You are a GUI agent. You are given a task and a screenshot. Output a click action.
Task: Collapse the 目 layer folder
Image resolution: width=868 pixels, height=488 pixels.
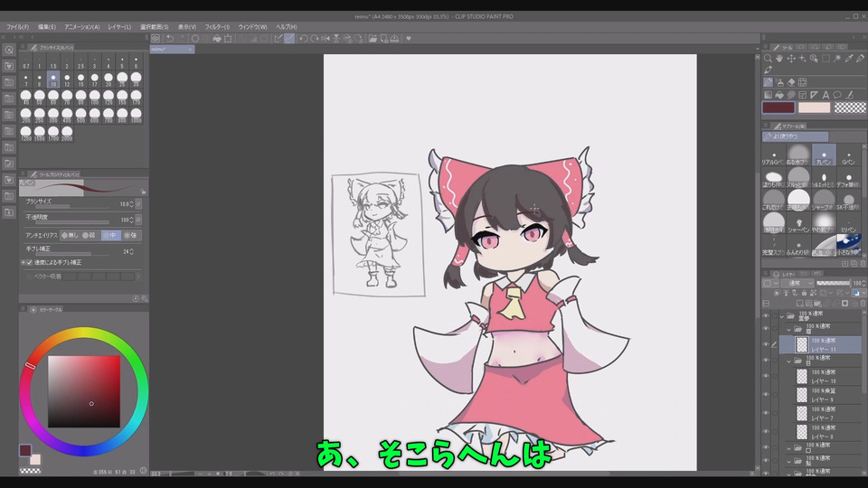tap(788, 361)
